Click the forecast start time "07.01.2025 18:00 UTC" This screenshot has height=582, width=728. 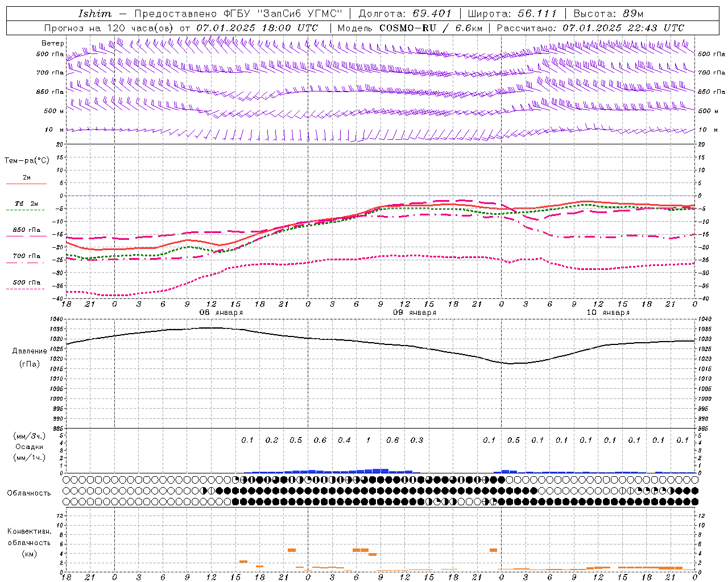(x=257, y=28)
